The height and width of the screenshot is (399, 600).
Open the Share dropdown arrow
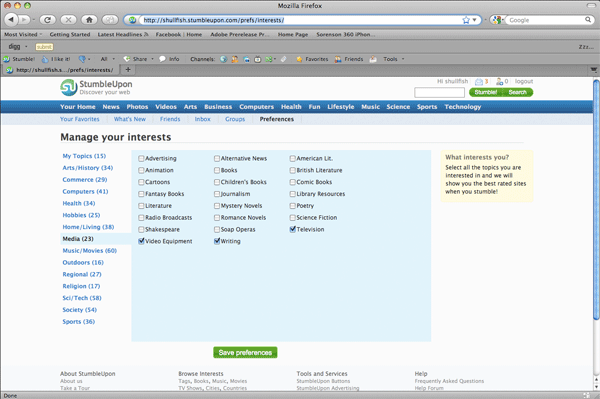tap(152, 59)
